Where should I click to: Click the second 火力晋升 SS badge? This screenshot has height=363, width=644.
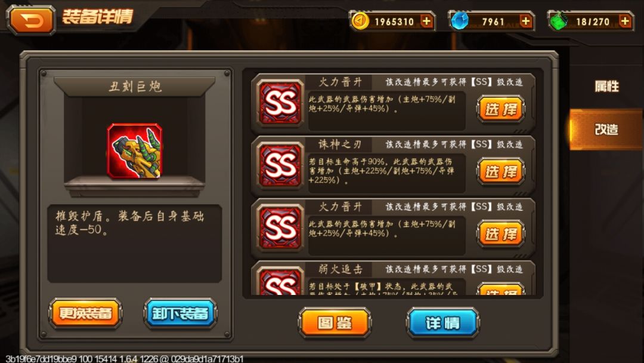(x=280, y=227)
